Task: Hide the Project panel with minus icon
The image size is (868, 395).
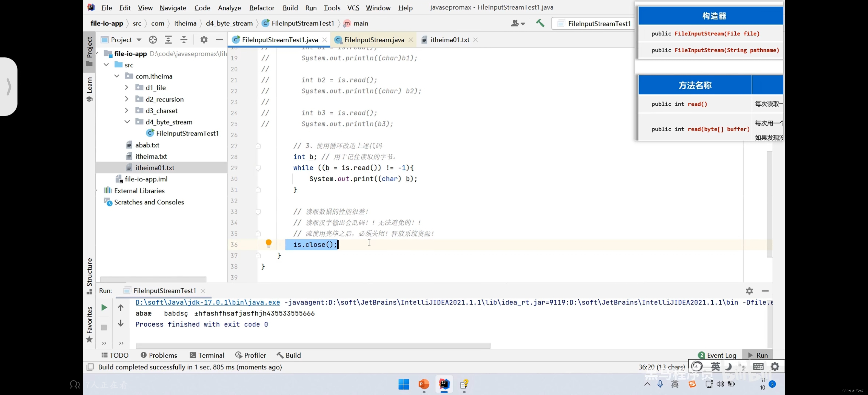Action: point(219,40)
